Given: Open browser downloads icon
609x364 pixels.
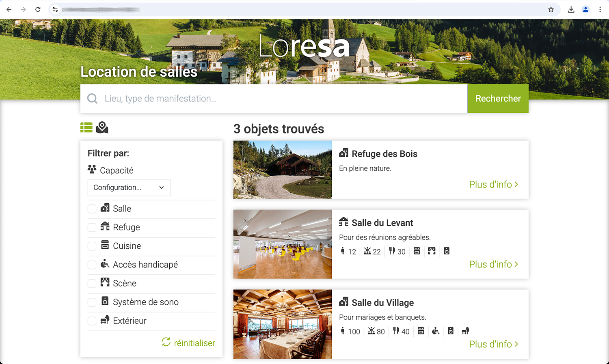Looking at the screenshot, I should coord(571,9).
